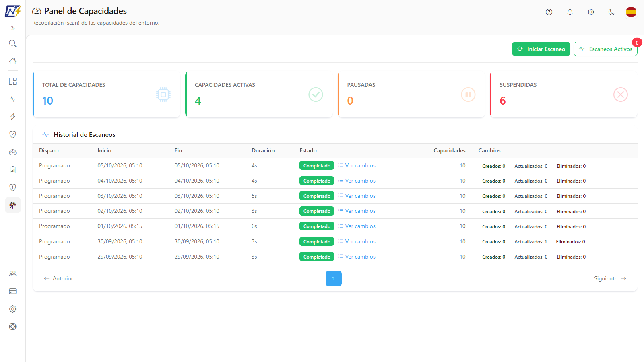The width and height of the screenshot is (644, 362).
Task: Open the support lifebuoy icon in sidebar
Action: (13, 327)
